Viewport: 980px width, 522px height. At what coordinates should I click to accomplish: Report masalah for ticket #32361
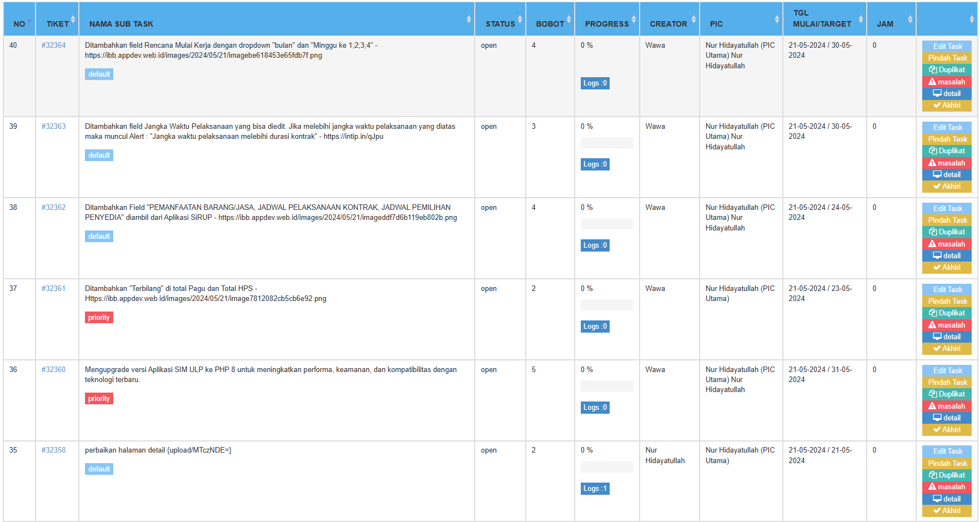coord(947,325)
